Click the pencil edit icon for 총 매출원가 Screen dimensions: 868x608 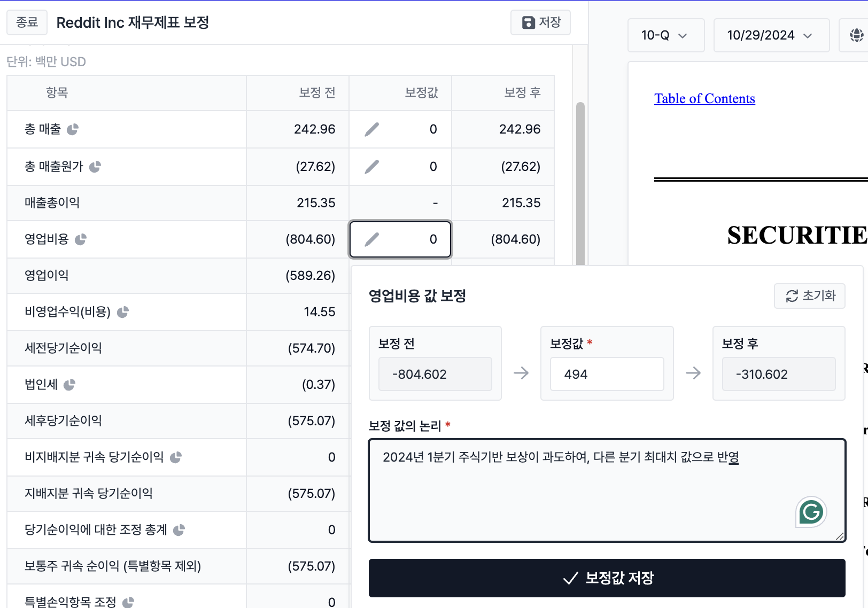372,167
